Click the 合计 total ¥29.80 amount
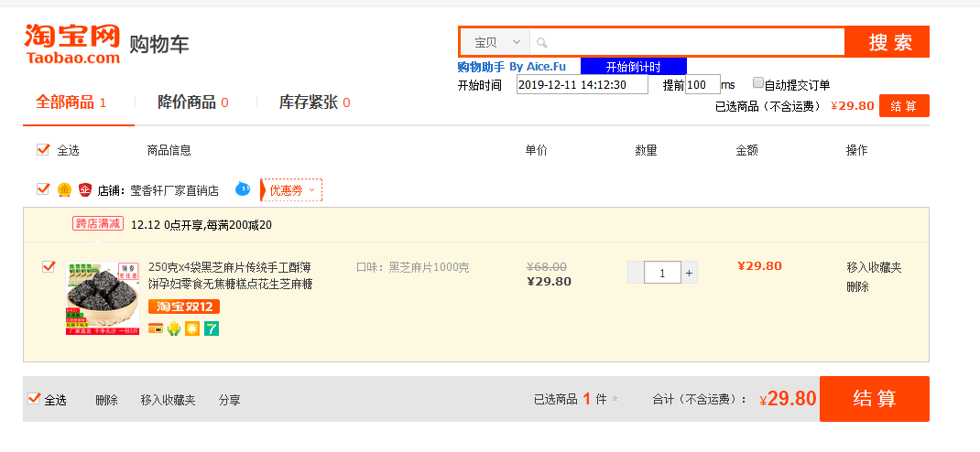Screen dimensions: 980x452 (x=789, y=399)
